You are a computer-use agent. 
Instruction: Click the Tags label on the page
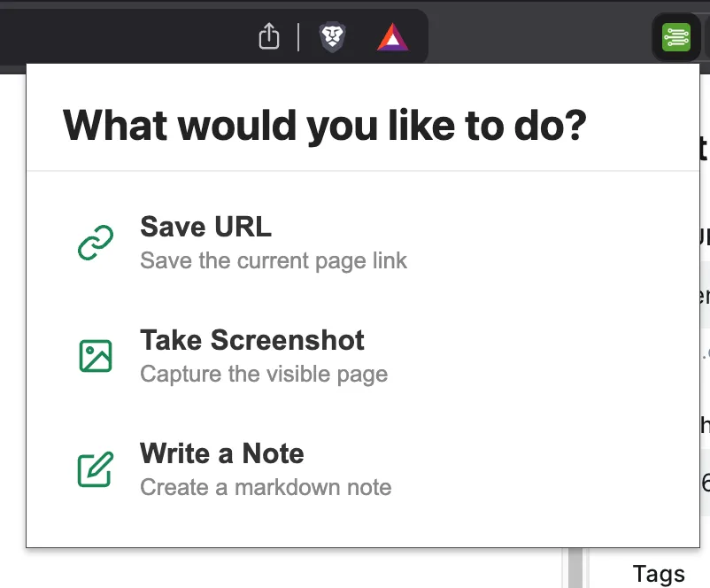coord(659,574)
